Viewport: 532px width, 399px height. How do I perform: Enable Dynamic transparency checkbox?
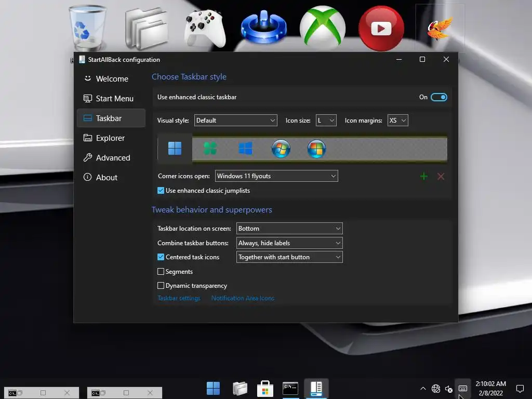[161, 286]
